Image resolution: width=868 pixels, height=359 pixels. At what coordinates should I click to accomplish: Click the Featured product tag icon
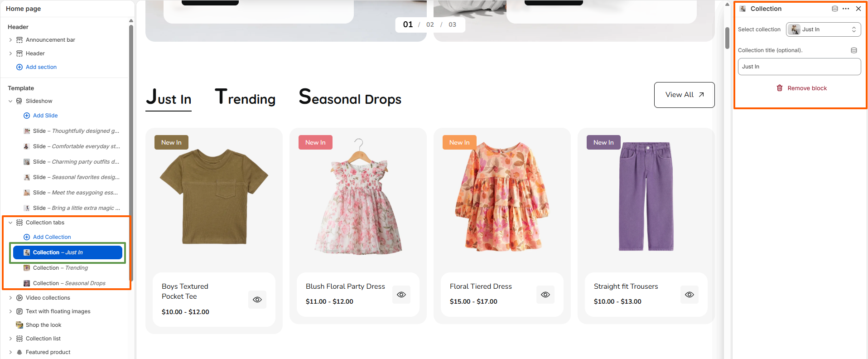coord(19,352)
